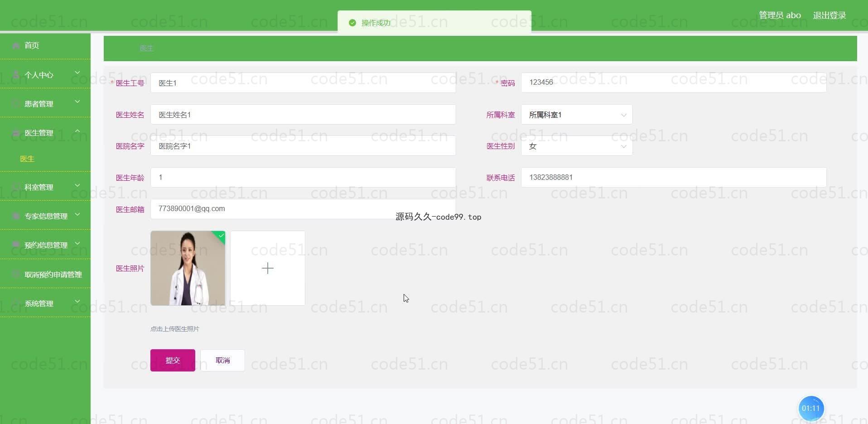Click the 点击上传医生照片 hint text
Image resolution: width=868 pixels, height=424 pixels.
[175, 329]
